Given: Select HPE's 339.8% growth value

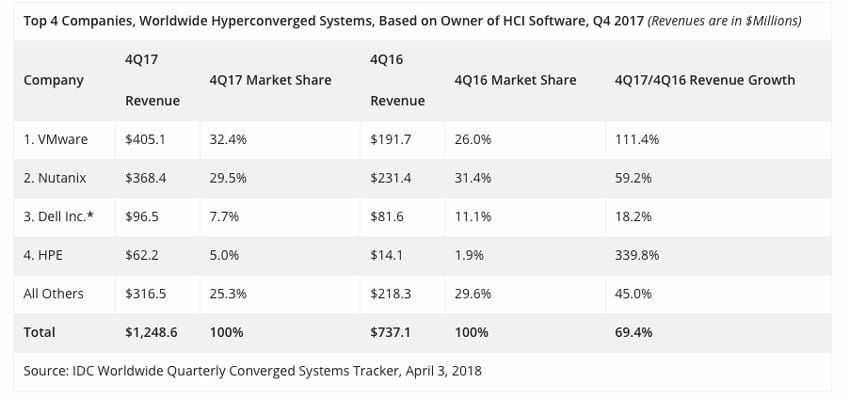Looking at the screenshot, I should click(637, 255).
